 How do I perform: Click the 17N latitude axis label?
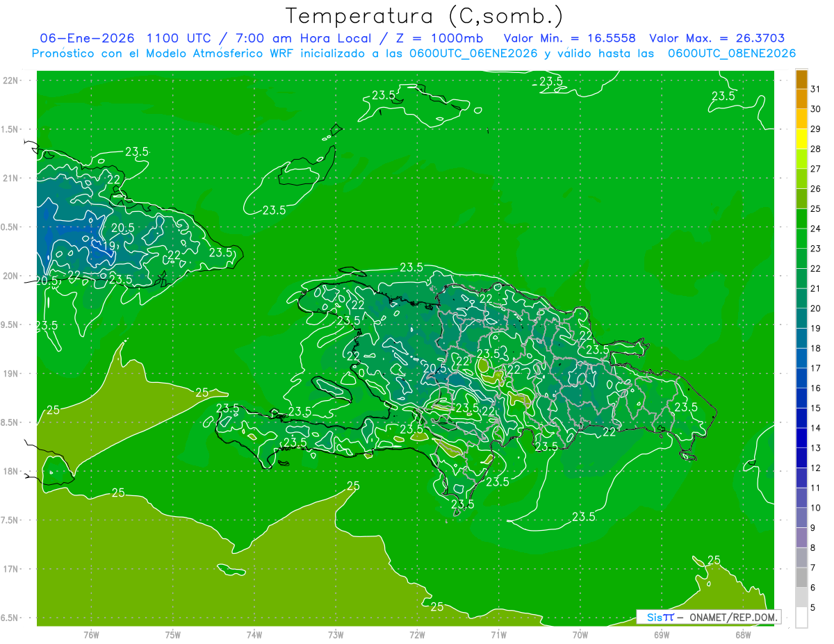[11, 569]
